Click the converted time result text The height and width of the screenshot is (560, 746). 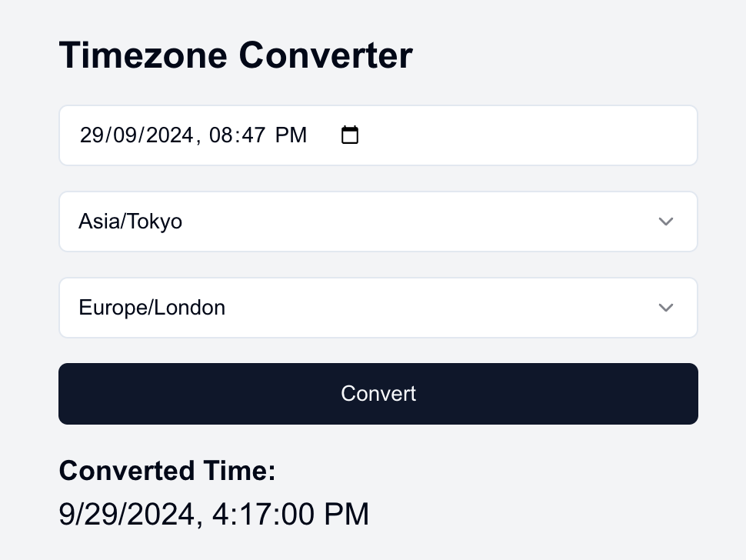pos(214,514)
